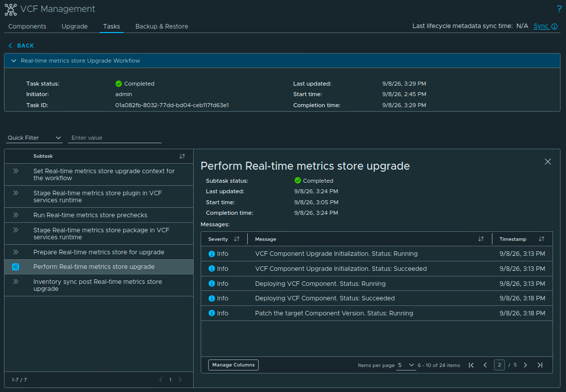This screenshot has width=566, height=392.
Task: Open the Backup & Restore tab
Action: 162,27
